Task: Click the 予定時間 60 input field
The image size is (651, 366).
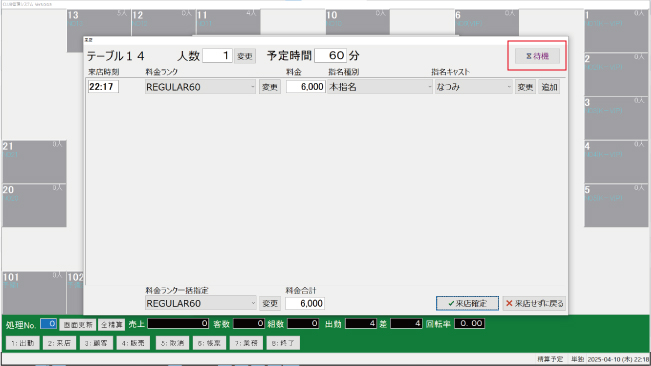Action: pos(330,56)
